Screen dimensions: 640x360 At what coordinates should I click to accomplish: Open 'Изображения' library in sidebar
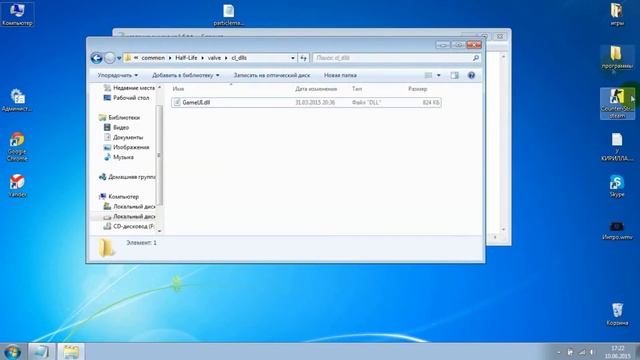point(127,147)
